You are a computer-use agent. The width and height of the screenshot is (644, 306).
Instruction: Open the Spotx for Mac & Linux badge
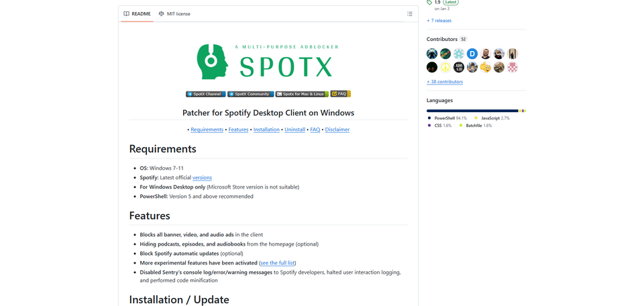(x=302, y=94)
